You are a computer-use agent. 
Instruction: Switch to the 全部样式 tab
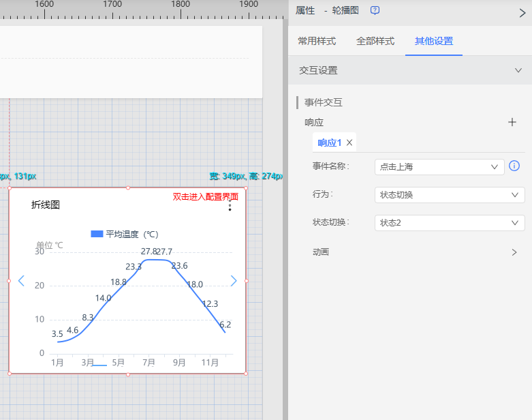[x=375, y=41]
